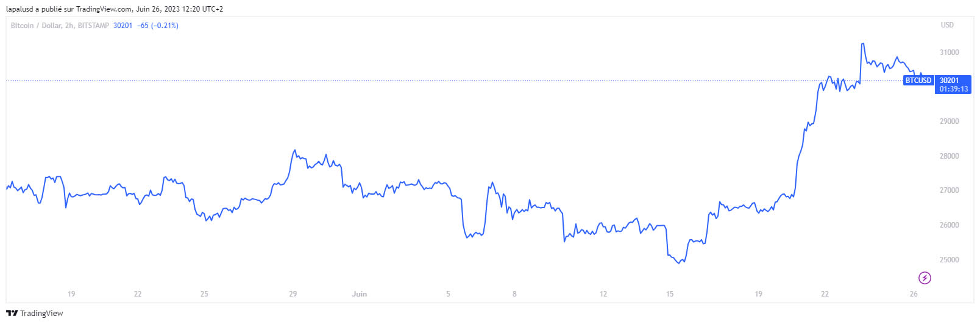Viewport: 980px width, 324px height.
Task: Select the Juin marker on the time axis
Action: click(360, 294)
